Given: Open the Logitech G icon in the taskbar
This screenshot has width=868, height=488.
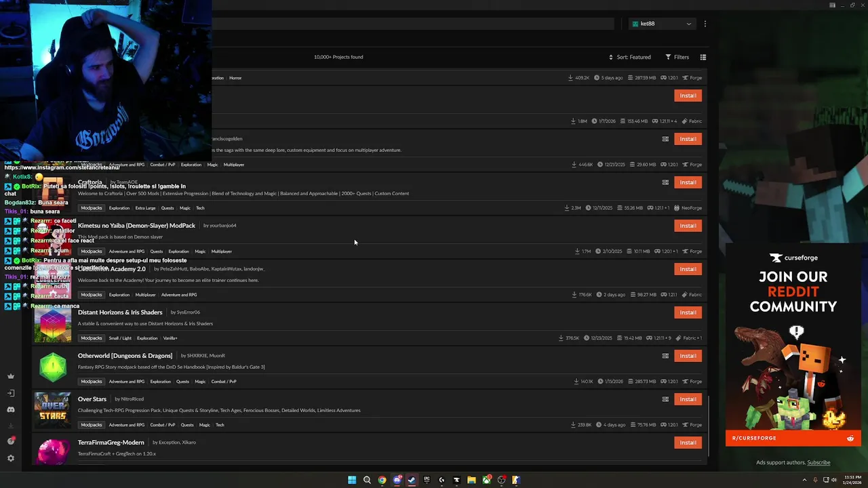Looking at the screenshot, I should (441, 480).
